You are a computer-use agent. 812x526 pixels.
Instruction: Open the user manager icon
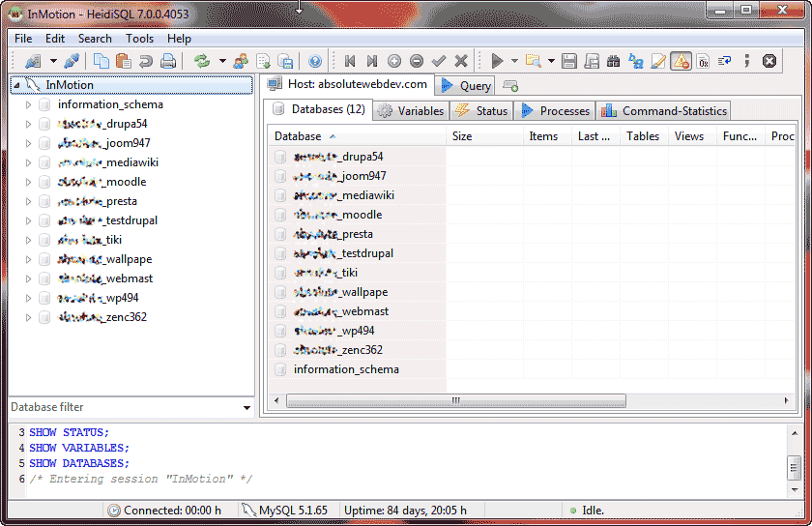click(x=241, y=61)
